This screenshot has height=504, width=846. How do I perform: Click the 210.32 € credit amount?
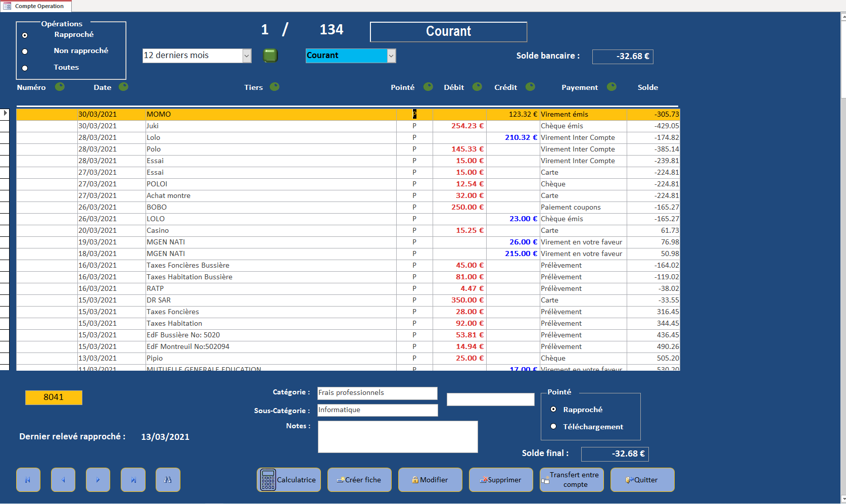[513, 137]
